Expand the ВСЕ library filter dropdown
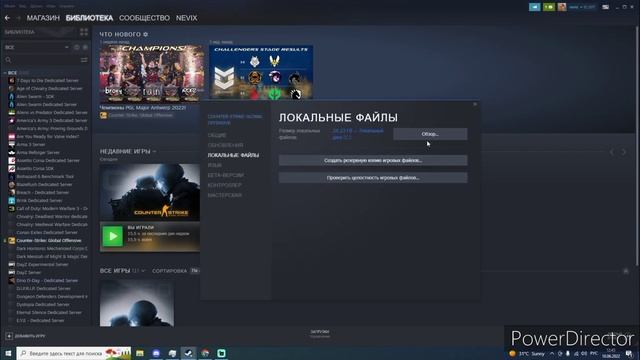The width and height of the screenshot is (640, 360). [37, 47]
